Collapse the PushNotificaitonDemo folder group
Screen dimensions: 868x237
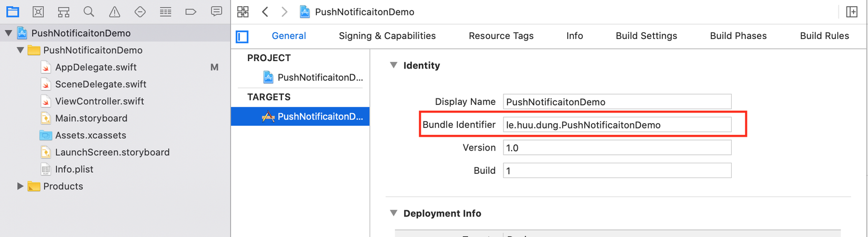point(20,50)
